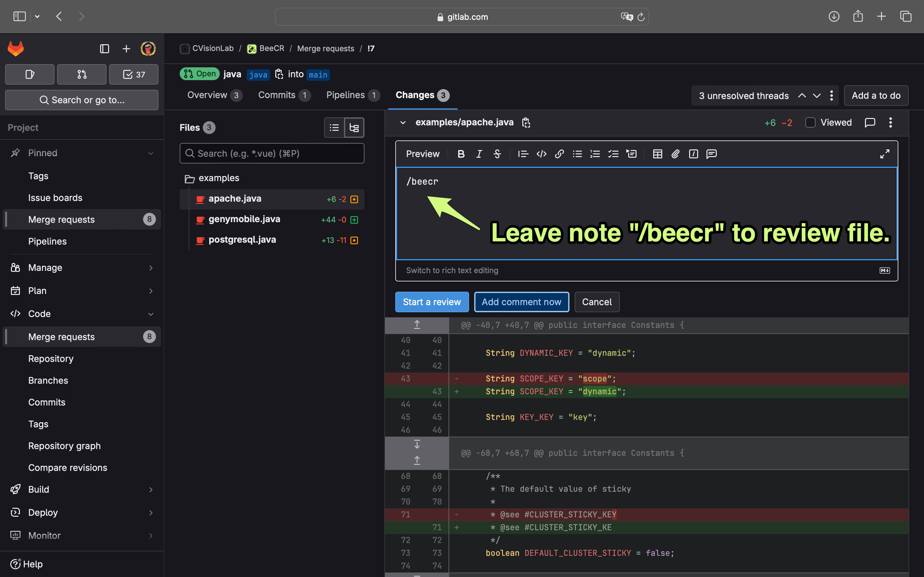Click the strikethrough formatting icon
The width and height of the screenshot is (924, 577).
(497, 154)
